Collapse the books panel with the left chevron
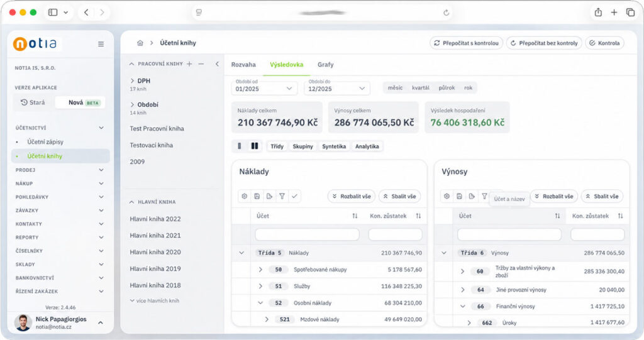This screenshot has height=340, width=644. 217,64
